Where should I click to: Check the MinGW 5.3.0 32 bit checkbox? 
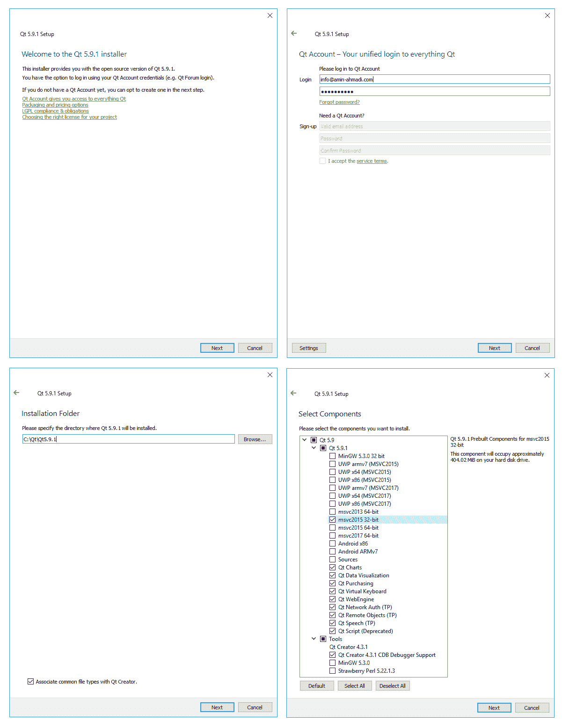click(332, 456)
